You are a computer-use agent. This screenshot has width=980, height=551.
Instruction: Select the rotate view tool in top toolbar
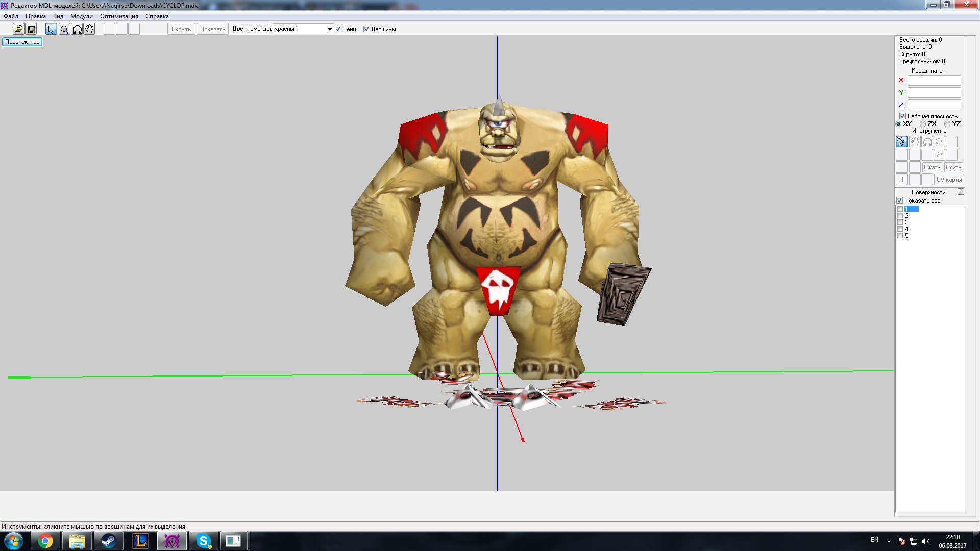(77, 29)
